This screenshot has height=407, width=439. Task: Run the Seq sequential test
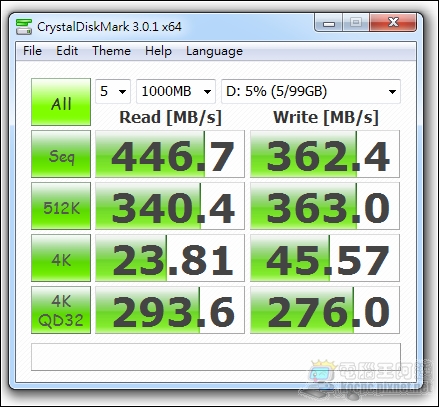point(61,154)
